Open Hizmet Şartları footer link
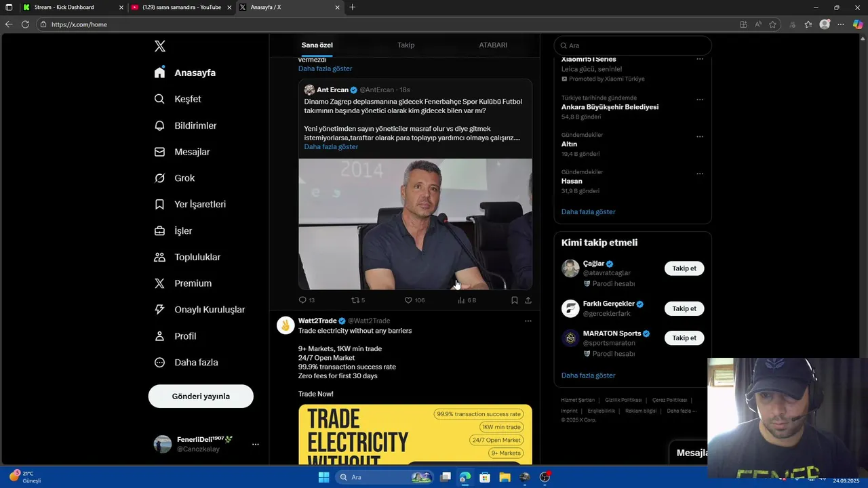 (x=578, y=401)
